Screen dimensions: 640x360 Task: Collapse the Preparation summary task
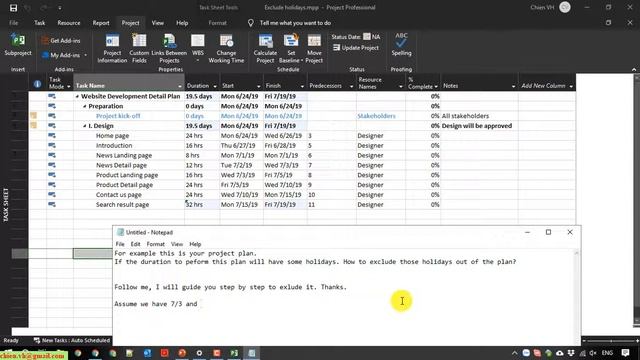[84, 106]
